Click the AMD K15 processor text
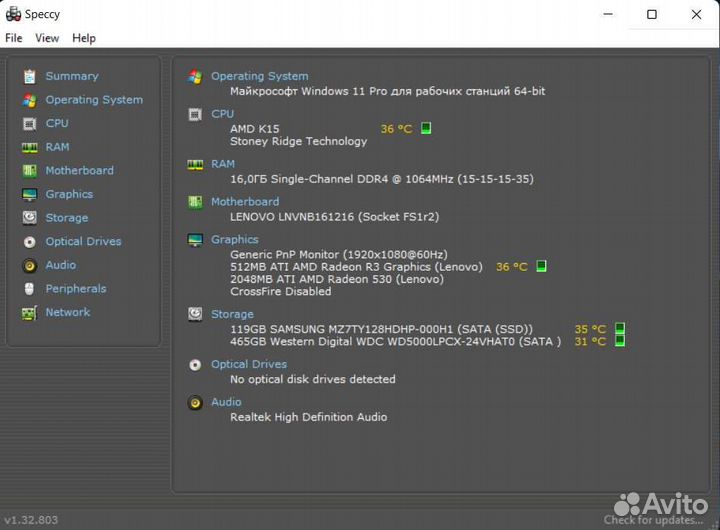720x530 pixels. pos(254,129)
